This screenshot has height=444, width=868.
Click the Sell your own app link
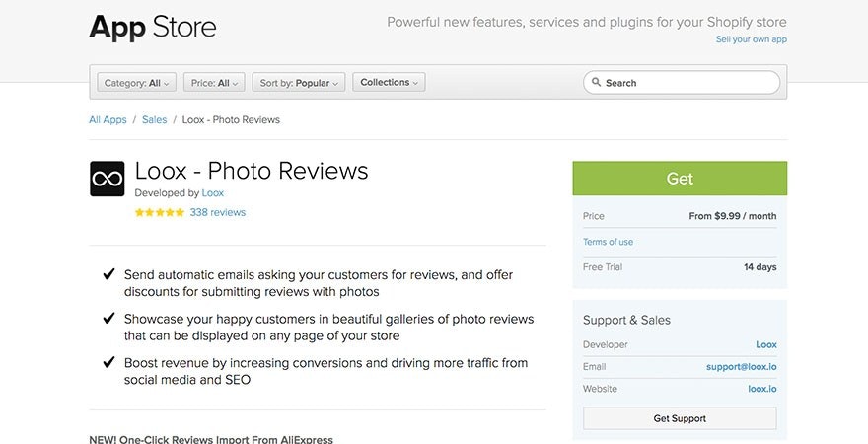tap(751, 39)
